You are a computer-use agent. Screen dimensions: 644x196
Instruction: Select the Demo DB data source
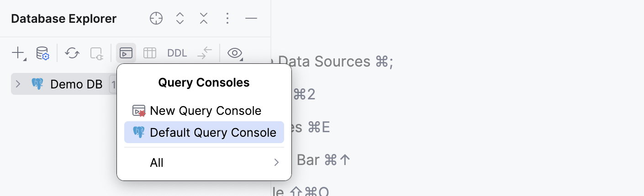pos(76,84)
